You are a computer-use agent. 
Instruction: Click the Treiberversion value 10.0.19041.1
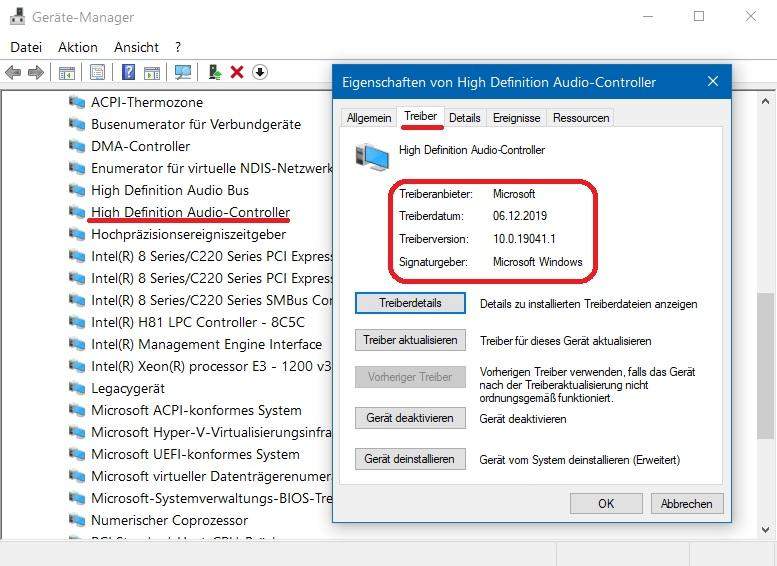[x=524, y=239]
